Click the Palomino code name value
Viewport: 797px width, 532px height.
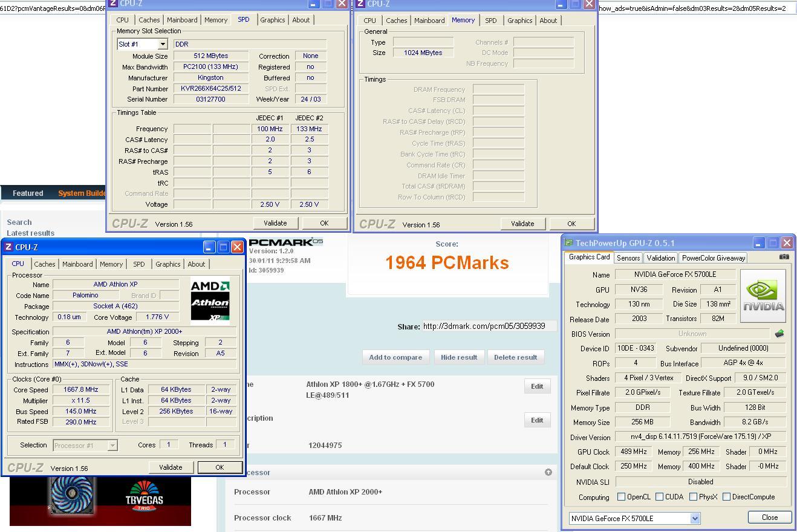tap(85, 296)
